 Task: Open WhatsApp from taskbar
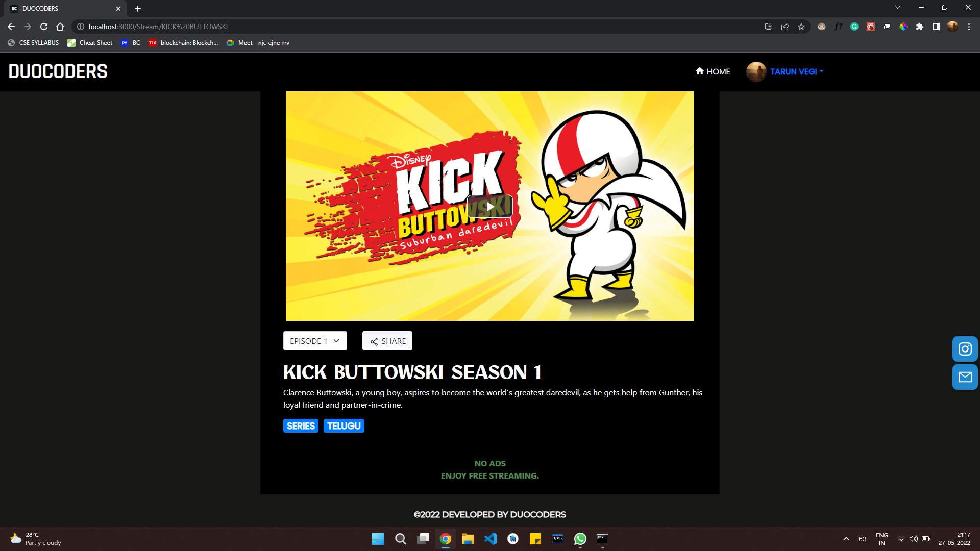coord(580,539)
